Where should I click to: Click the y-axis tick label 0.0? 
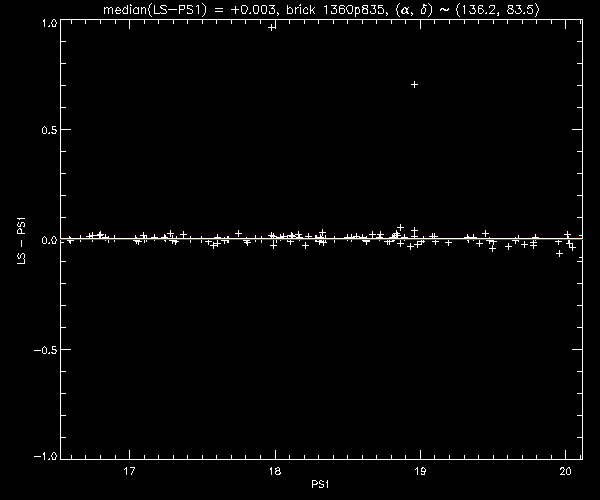pos(49,240)
